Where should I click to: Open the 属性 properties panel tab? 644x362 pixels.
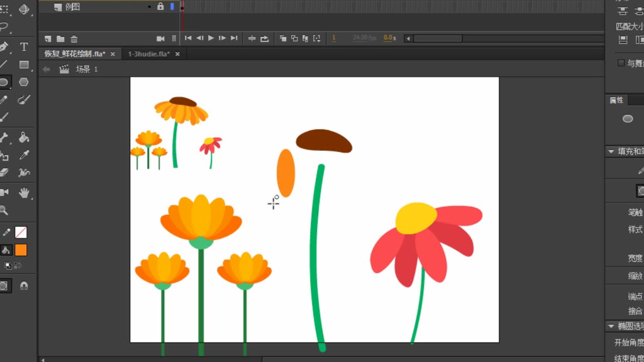[616, 100]
